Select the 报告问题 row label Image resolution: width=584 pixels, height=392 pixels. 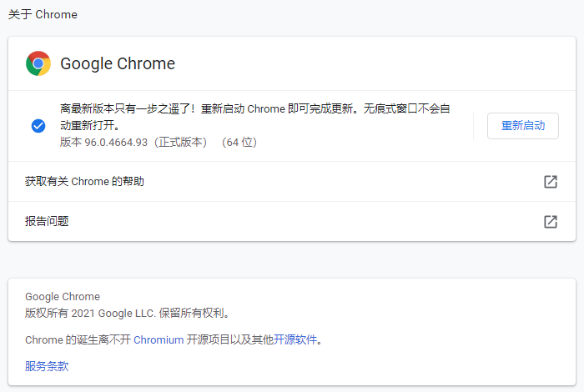tap(47, 221)
